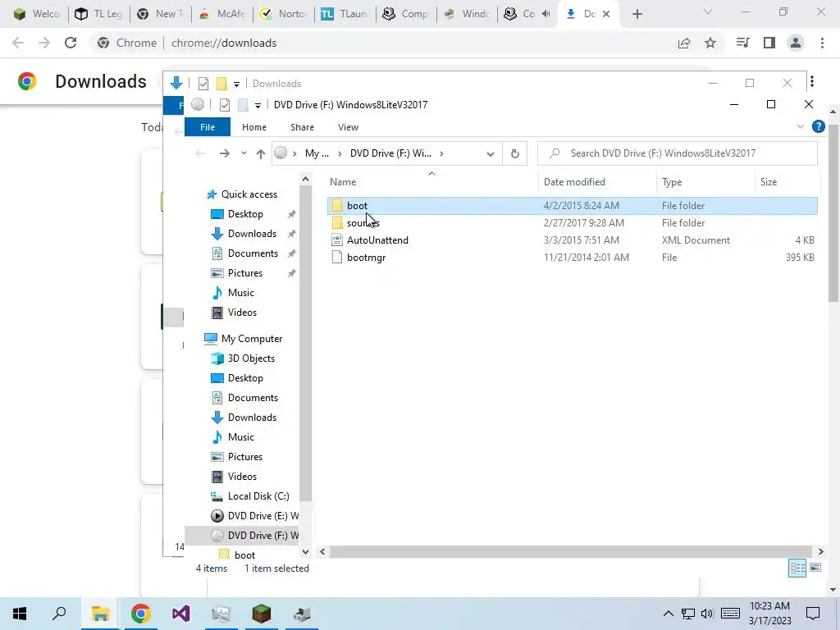840x630 pixels.
Task: Click the New folder quick access toolbar icon
Action: [243, 104]
